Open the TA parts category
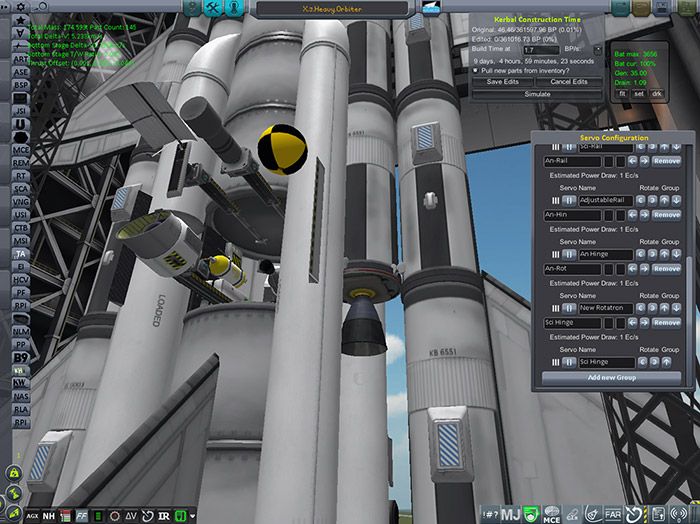700x524 pixels. (21, 254)
